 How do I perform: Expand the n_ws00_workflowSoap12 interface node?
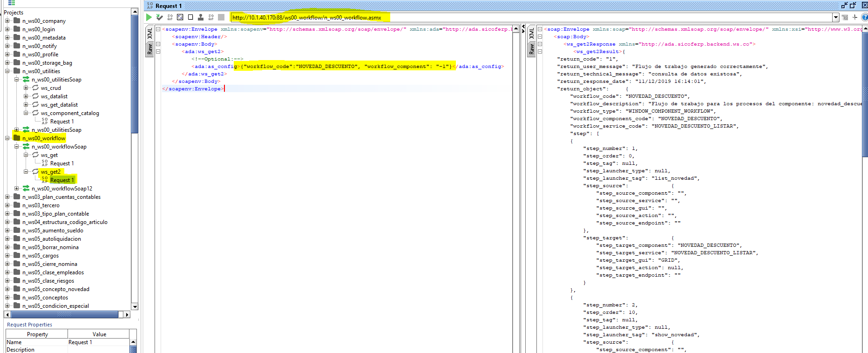pyautogui.click(x=17, y=189)
